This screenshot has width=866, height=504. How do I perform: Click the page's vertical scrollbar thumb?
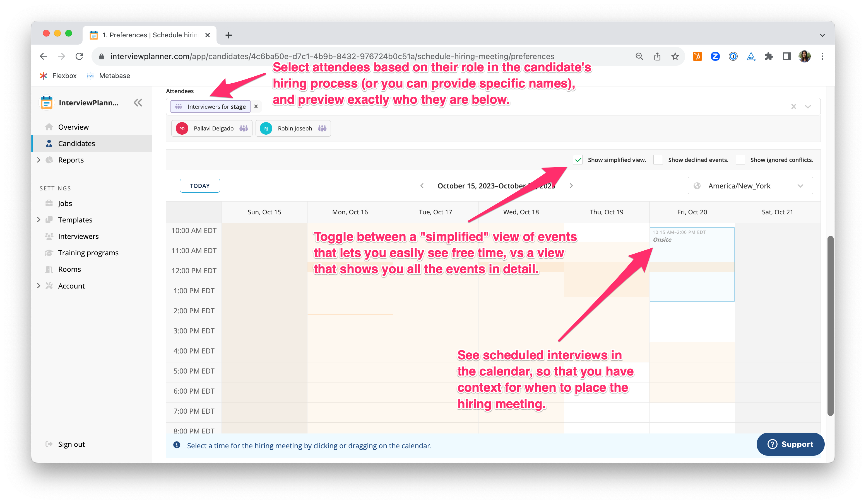click(830, 325)
